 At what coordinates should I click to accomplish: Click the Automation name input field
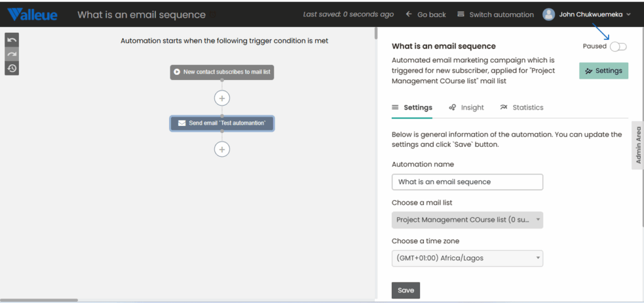467,181
